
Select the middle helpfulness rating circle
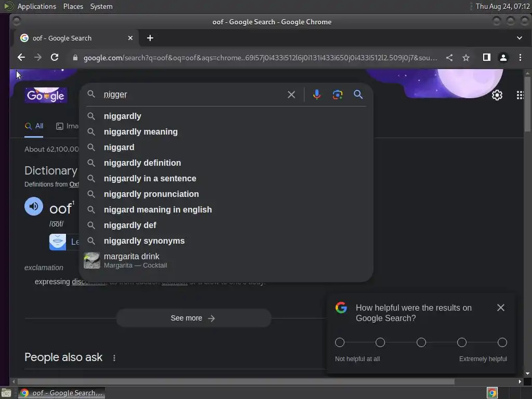tap(421, 342)
